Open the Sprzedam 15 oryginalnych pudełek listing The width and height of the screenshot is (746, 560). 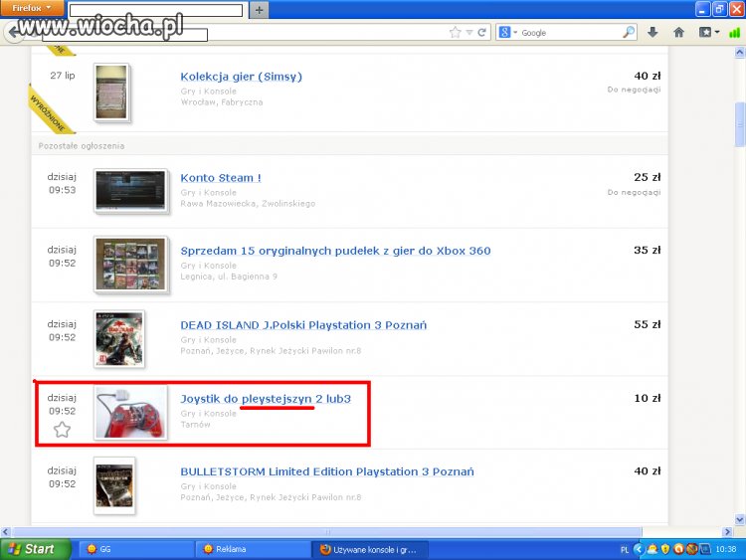(335, 251)
